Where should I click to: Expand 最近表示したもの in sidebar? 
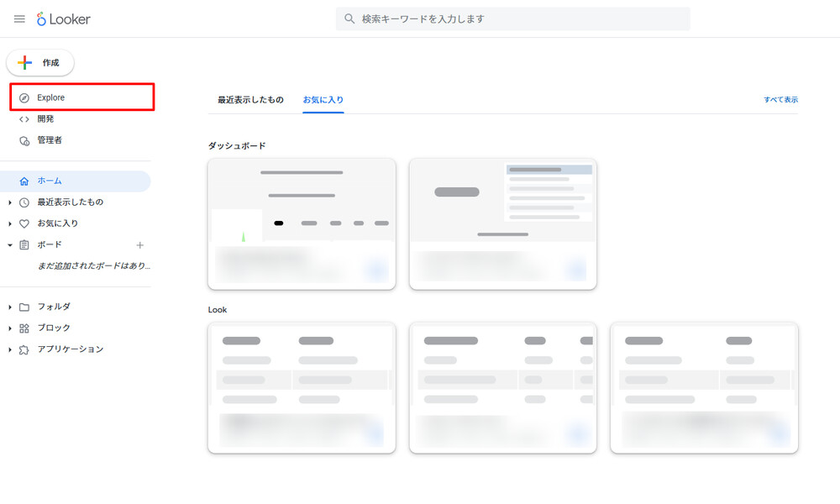click(9, 202)
